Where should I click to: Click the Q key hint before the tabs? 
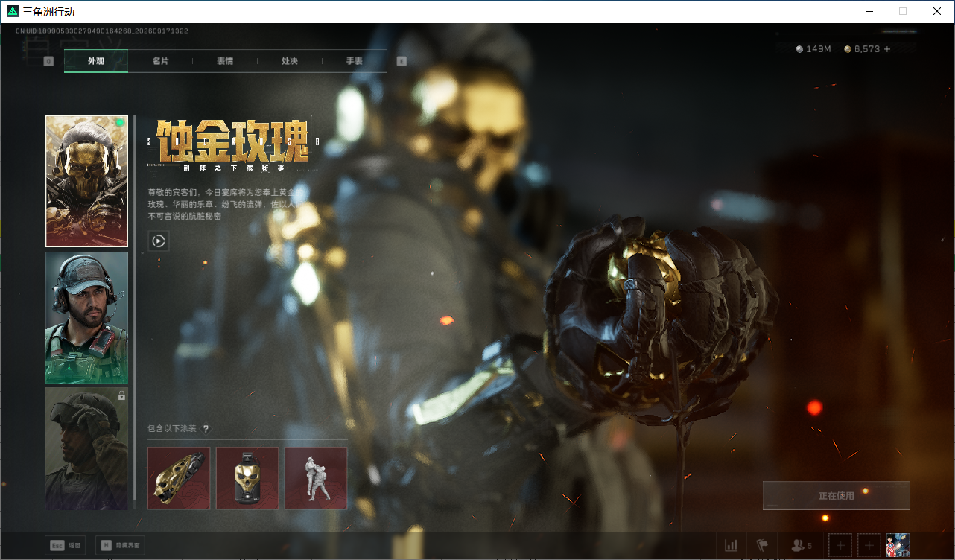pyautogui.click(x=48, y=61)
